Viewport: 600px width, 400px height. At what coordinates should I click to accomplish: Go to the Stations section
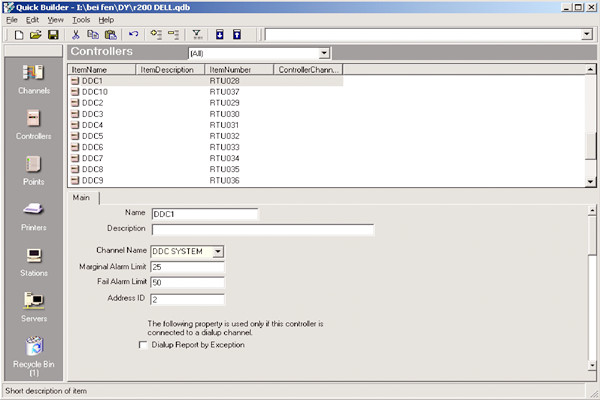pyautogui.click(x=33, y=259)
